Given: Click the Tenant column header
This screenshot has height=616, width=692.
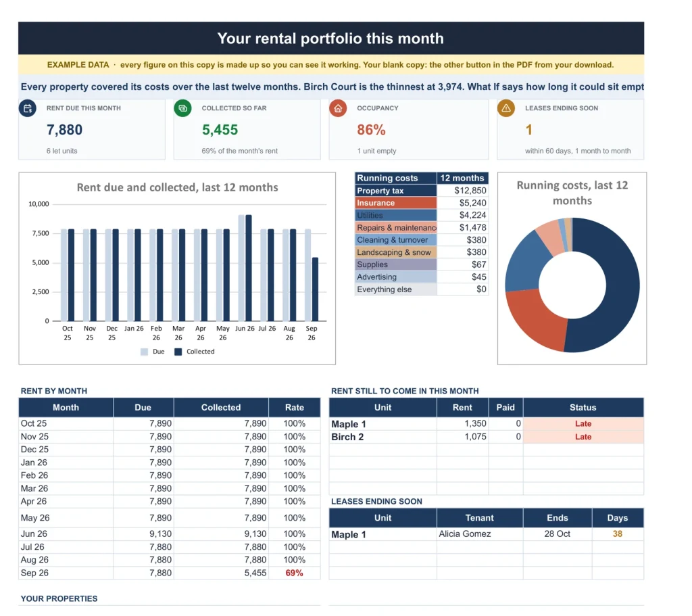Looking at the screenshot, I should 480,518.
